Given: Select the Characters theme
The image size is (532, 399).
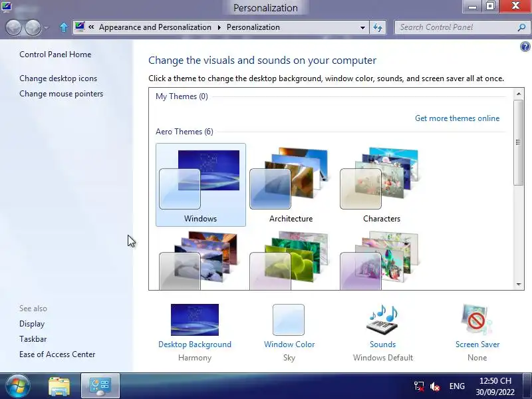Looking at the screenshot, I should [381, 185].
